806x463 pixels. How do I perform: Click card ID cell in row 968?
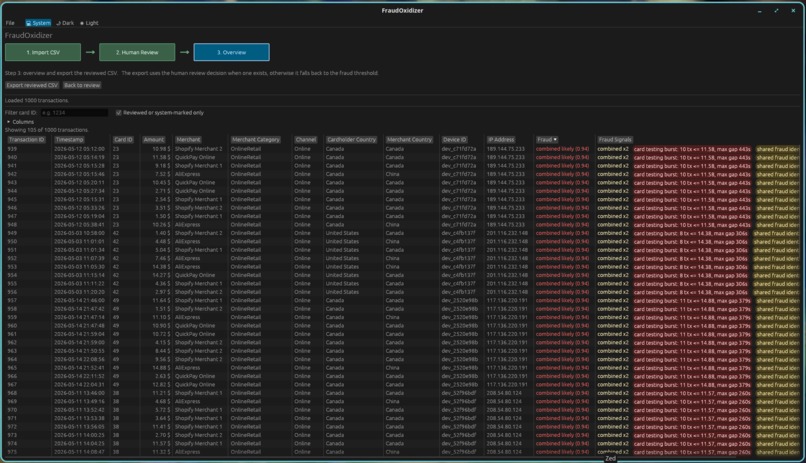pyautogui.click(x=116, y=393)
